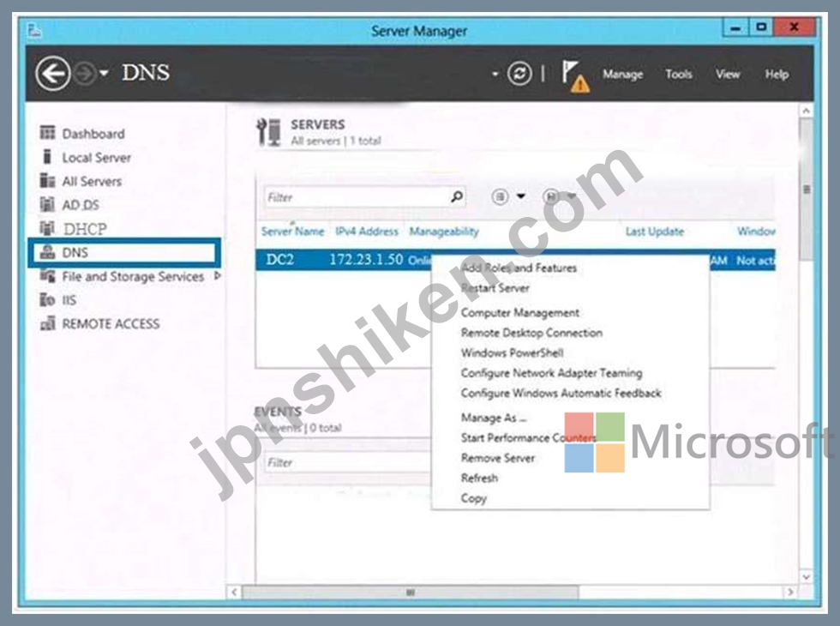840x626 pixels.
Task: Click the Local Server icon in sidebar
Action: click(x=47, y=156)
